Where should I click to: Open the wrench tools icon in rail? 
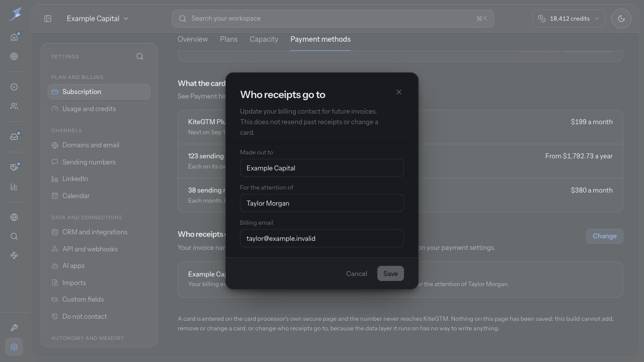pyautogui.click(x=14, y=328)
